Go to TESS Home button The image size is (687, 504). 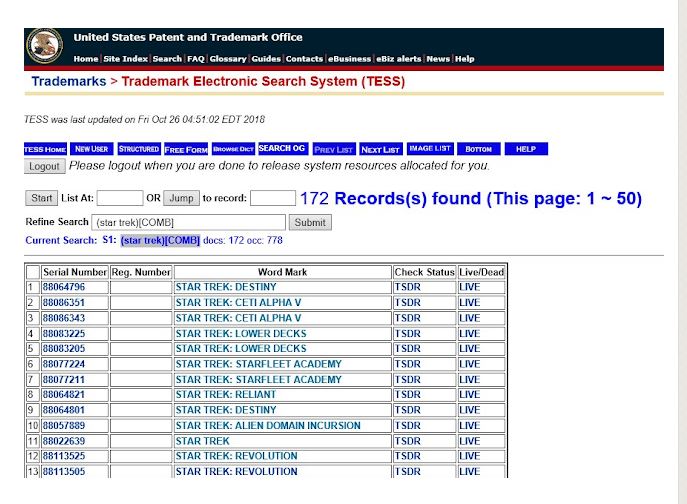45,149
